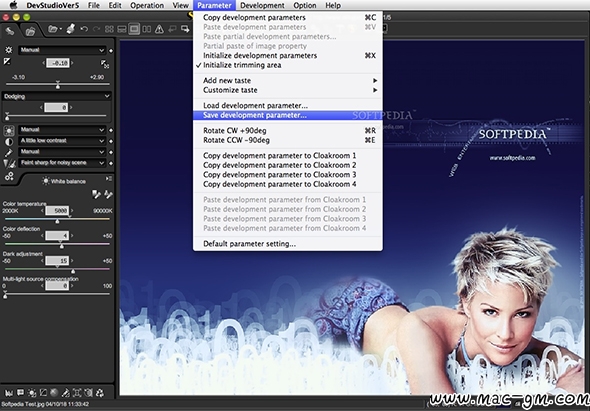Click the contrast half-circle icon
The height and width of the screenshot is (411, 590).
(x=9, y=141)
